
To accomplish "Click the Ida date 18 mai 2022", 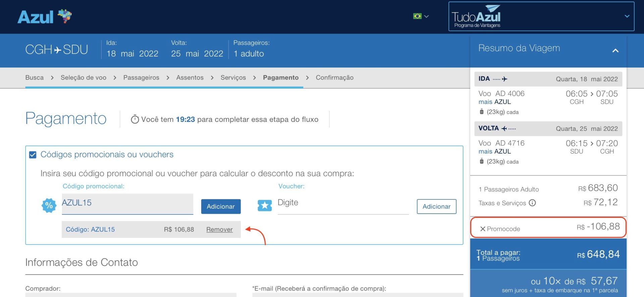I will point(132,54).
